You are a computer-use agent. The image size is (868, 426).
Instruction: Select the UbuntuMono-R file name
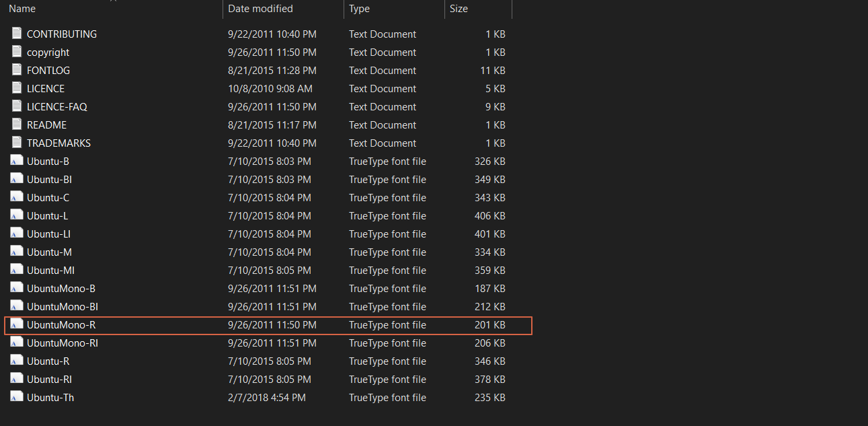click(x=61, y=324)
